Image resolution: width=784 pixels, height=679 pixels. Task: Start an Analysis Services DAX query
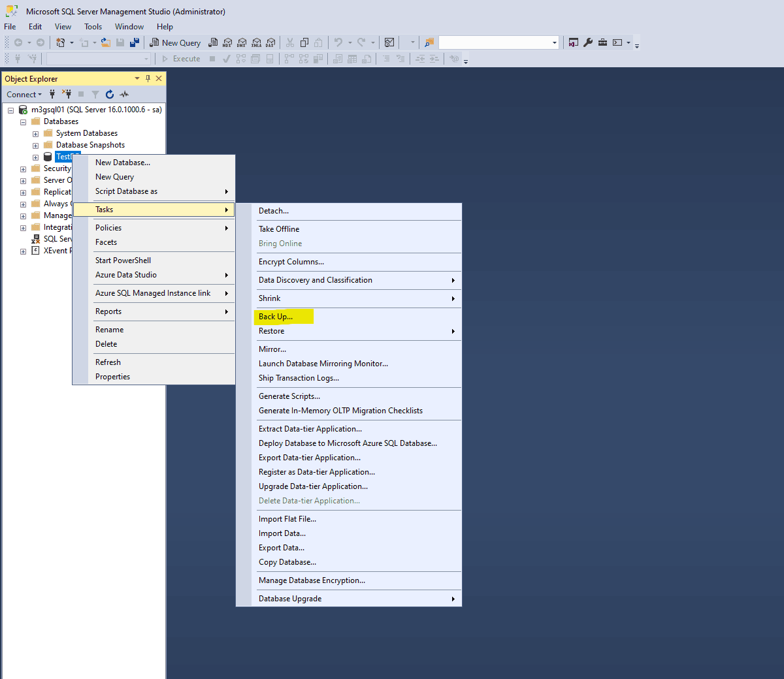tap(270, 42)
